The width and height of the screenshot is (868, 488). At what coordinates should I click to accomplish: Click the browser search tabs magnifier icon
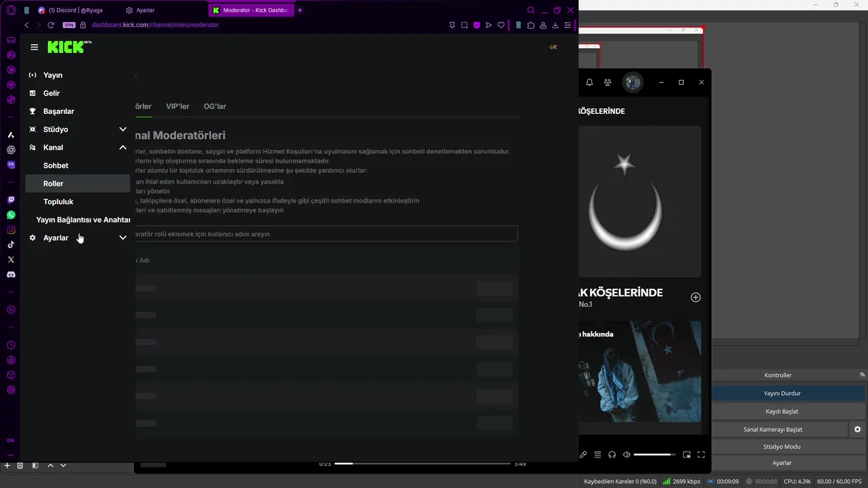point(531,10)
